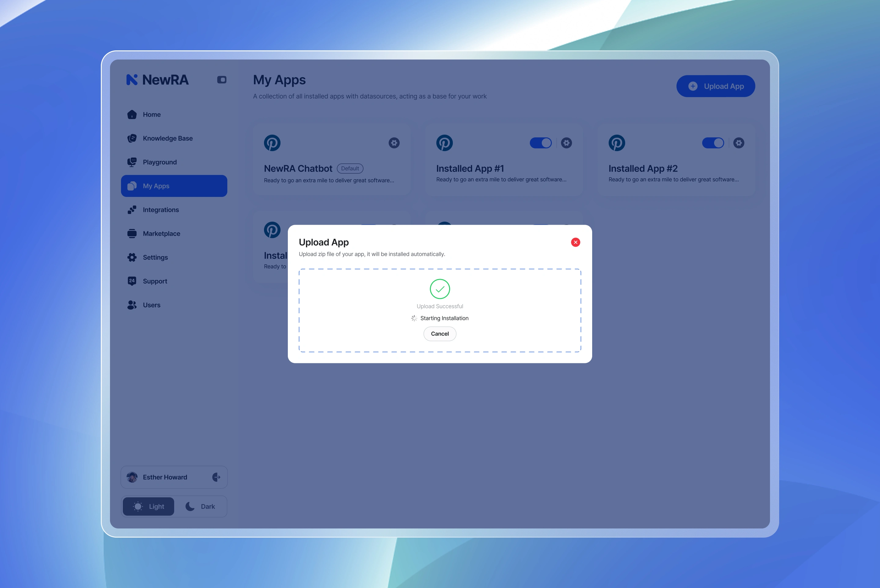Viewport: 880px width, 588px height.
Task: Click the My Apps sidebar icon
Action: pos(132,186)
